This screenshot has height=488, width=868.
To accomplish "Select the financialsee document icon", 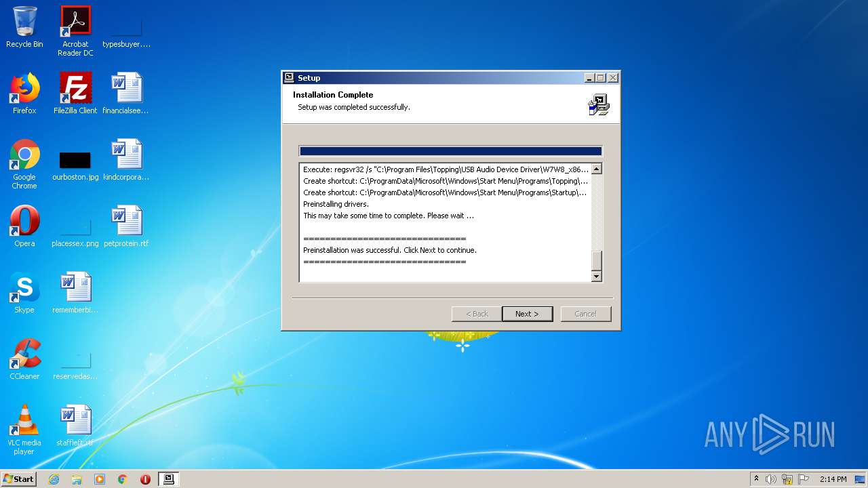I will click(x=126, y=94).
